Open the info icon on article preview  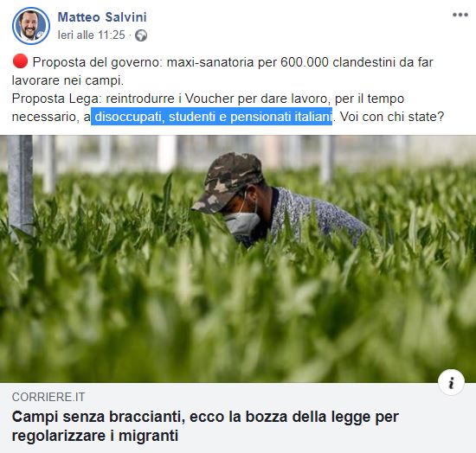452,382
